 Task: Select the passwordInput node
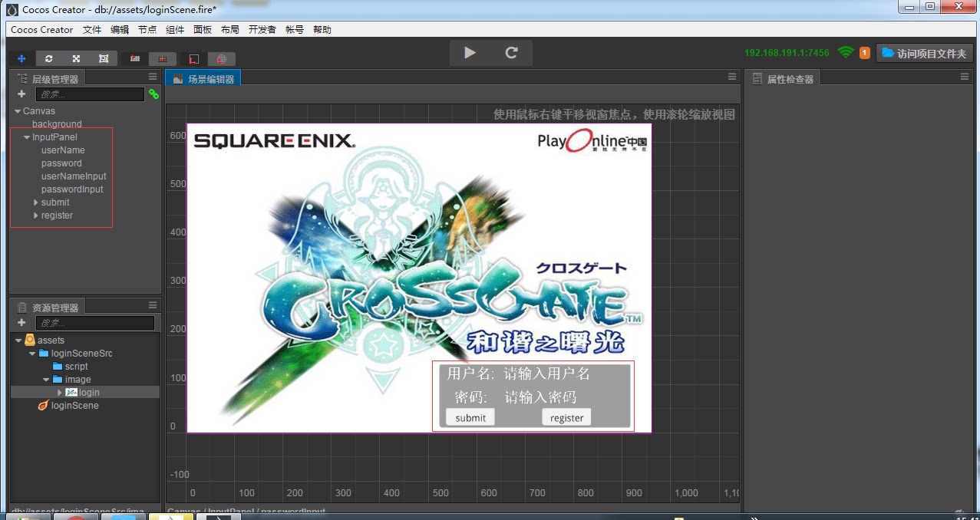point(72,189)
